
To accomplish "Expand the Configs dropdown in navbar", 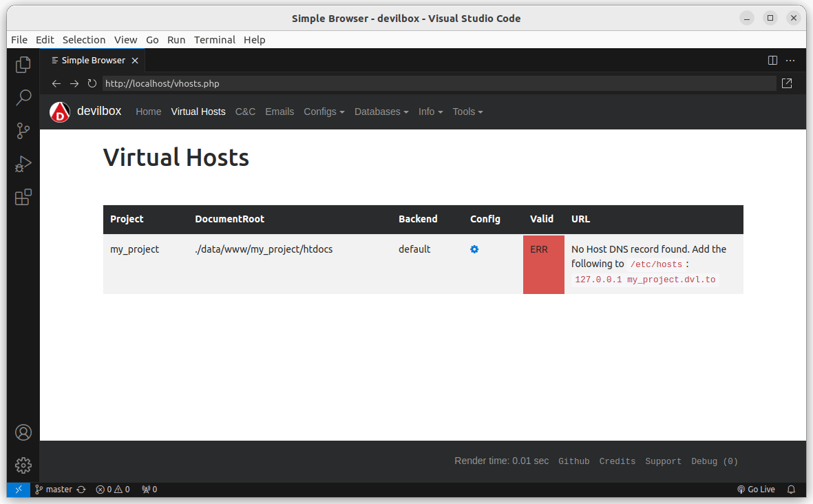I will tap(324, 112).
